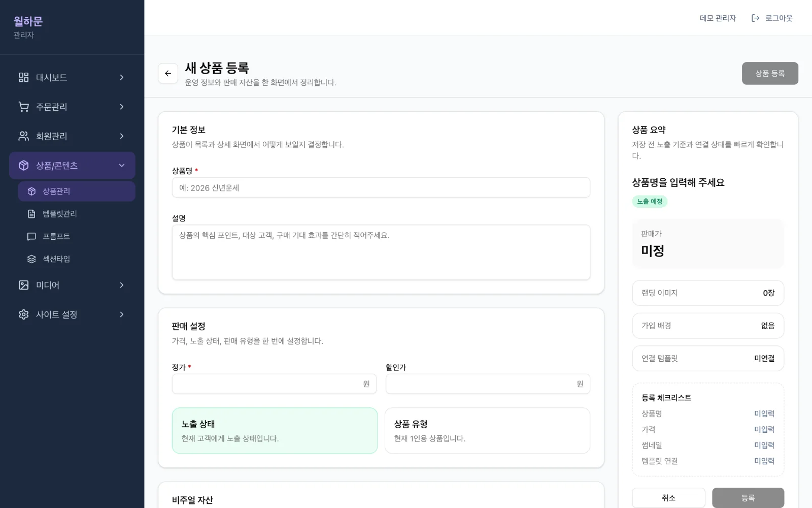Click the 취소 button
The image size is (812, 508).
(668, 498)
